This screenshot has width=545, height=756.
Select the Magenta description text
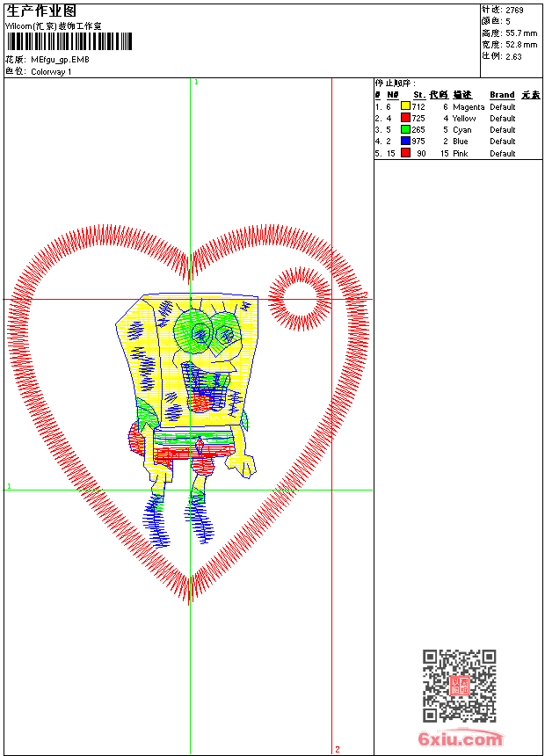(469, 107)
